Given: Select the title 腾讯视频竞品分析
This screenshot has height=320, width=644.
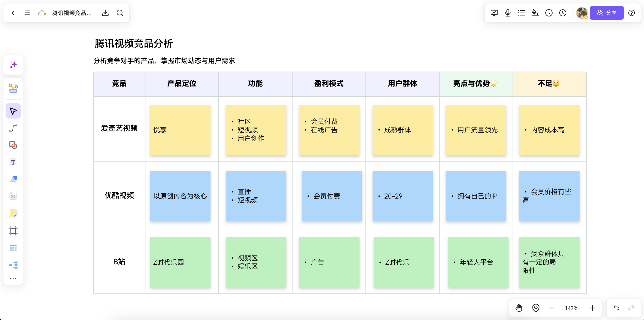Looking at the screenshot, I should 134,43.
